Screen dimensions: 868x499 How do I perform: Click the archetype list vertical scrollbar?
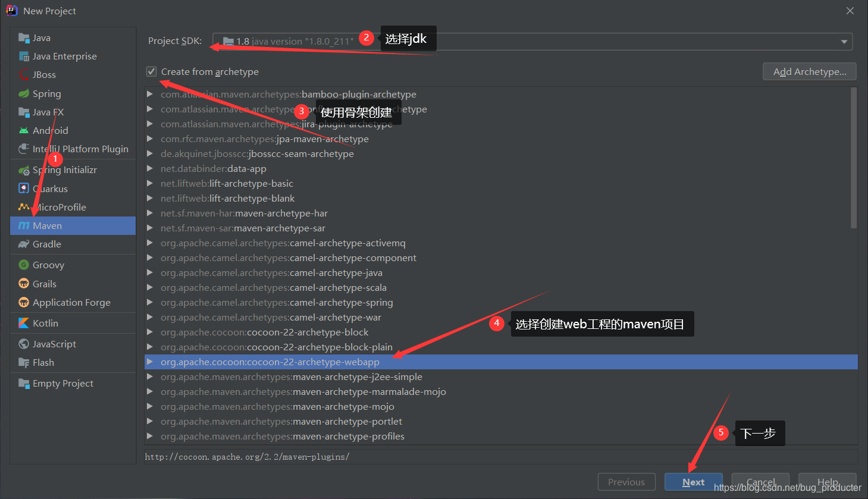pyautogui.click(x=854, y=158)
